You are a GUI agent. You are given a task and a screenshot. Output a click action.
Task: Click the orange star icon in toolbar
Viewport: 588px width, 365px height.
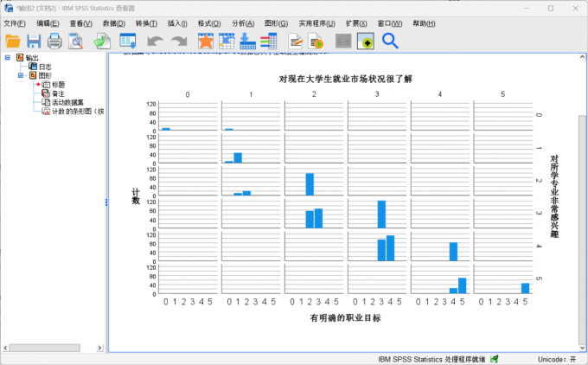coord(206,41)
